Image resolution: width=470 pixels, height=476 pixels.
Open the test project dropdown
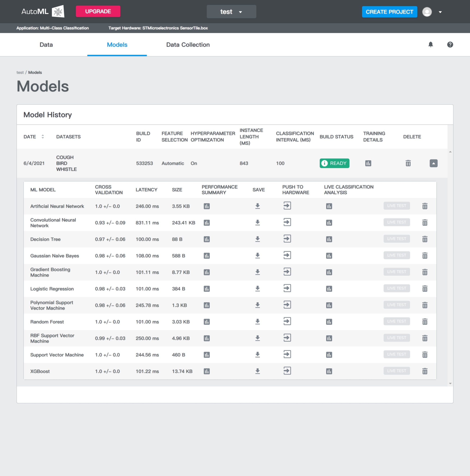click(x=231, y=11)
